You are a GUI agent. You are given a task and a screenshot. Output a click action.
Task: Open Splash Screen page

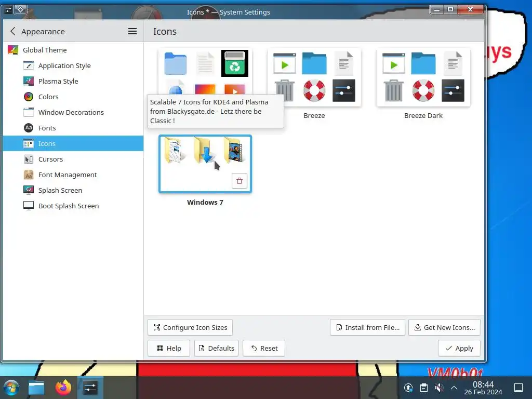[x=73, y=190]
